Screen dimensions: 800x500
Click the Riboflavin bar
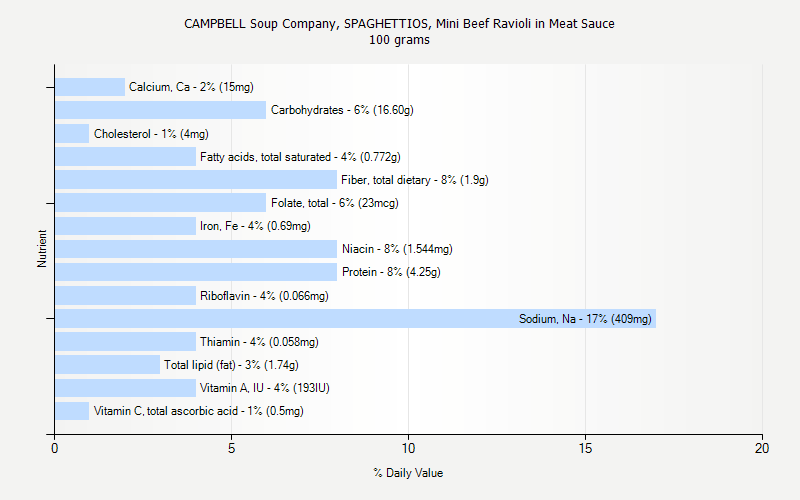click(x=126, y=295)
